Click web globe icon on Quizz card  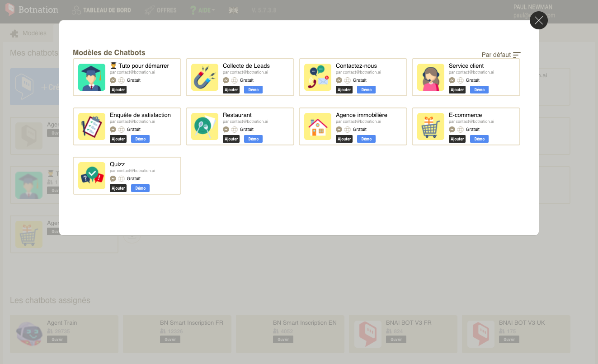(121, 179)
